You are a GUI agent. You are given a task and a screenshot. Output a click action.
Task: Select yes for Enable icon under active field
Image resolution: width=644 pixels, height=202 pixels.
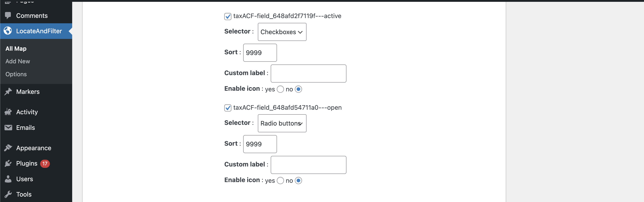coord(280,89)
